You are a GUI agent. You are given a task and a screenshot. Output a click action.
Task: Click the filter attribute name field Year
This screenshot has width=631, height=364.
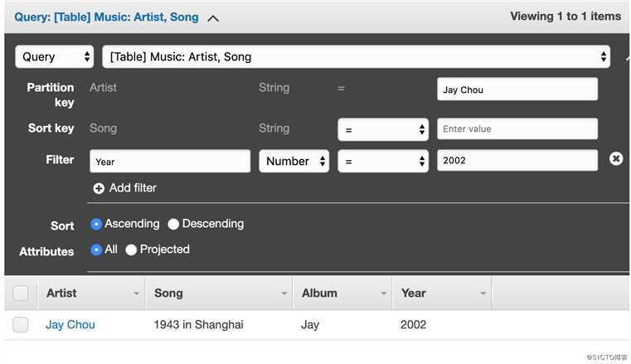[170, 162]
